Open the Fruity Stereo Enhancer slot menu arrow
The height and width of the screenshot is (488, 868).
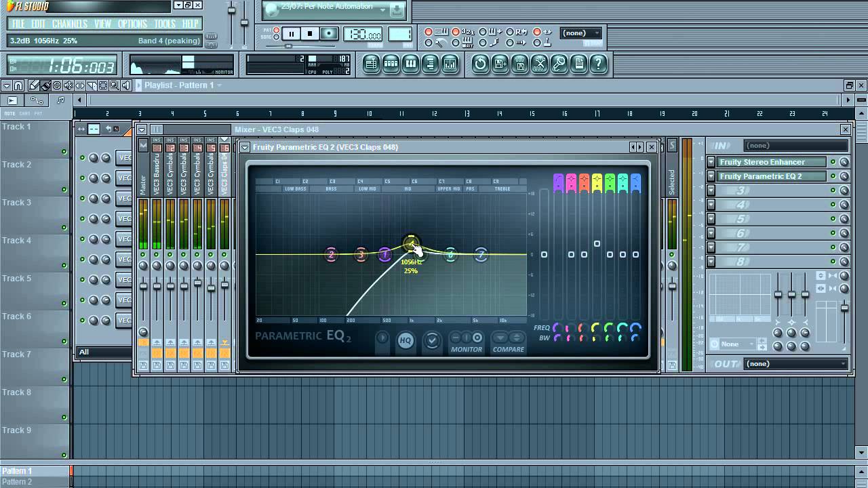click(x=711, y=162)
